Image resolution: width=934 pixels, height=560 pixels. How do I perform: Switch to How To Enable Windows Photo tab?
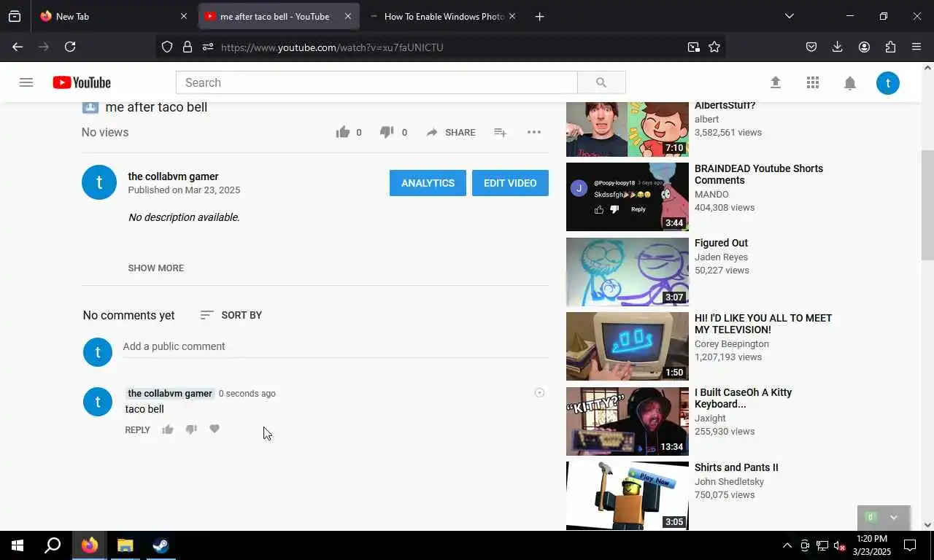443,16
